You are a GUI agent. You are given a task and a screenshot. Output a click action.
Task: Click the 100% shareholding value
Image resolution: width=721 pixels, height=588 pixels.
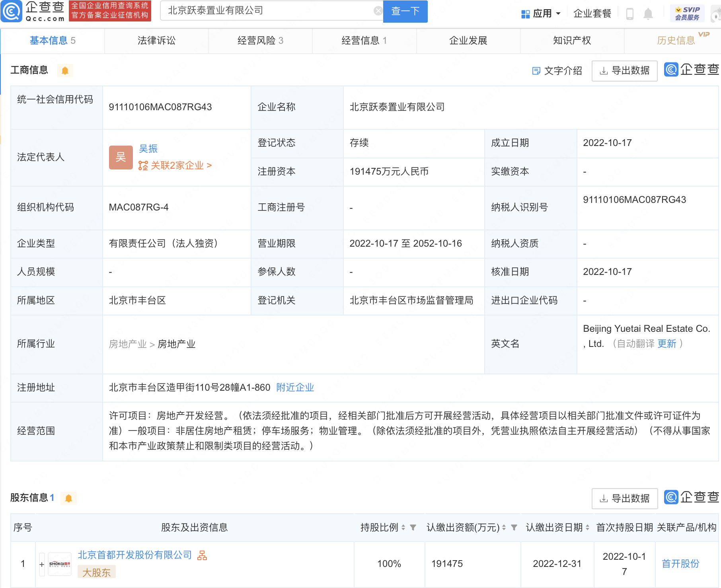coord(389,564)
